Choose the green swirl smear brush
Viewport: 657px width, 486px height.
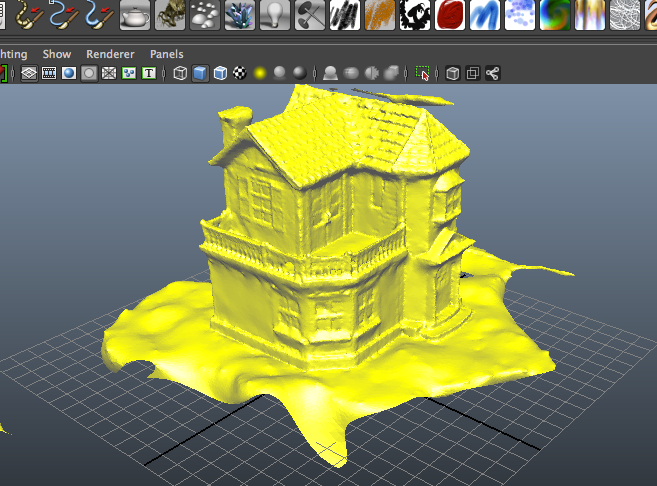pos(555,15)
